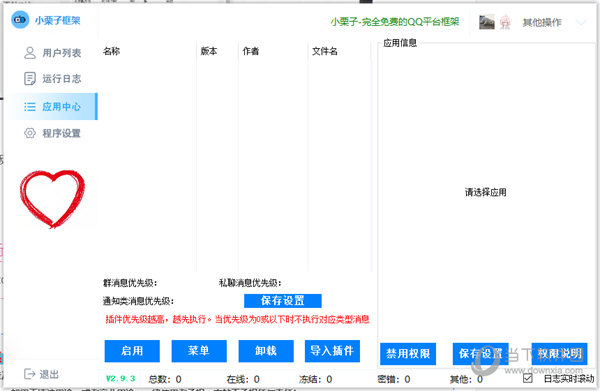
Task: Toggle the 日志实时滚动 checkbox
Action: click(x=527, y=378)
